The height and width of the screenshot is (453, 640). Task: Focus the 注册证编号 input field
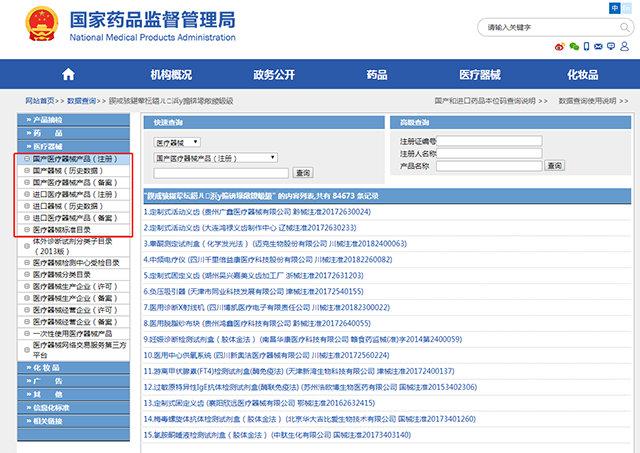click(489, 141)
